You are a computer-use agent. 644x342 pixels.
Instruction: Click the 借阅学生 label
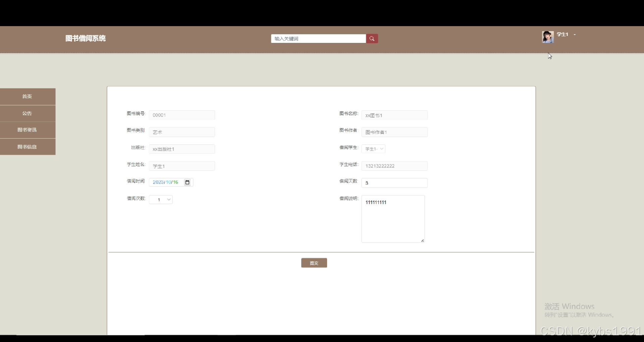point(349,147)
